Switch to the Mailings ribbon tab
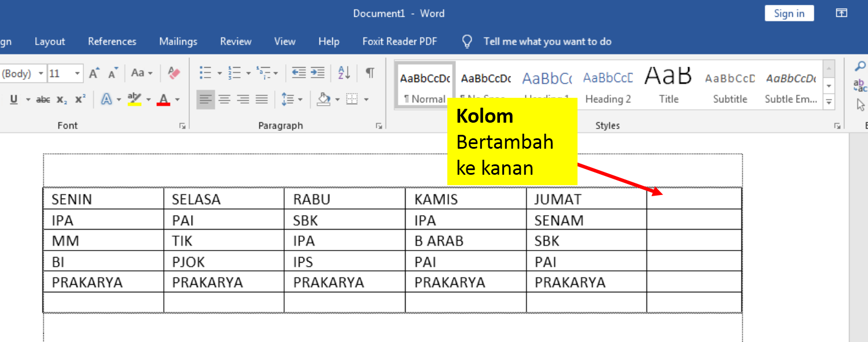The width and height of the screenshot is (868, 342). 178,41
